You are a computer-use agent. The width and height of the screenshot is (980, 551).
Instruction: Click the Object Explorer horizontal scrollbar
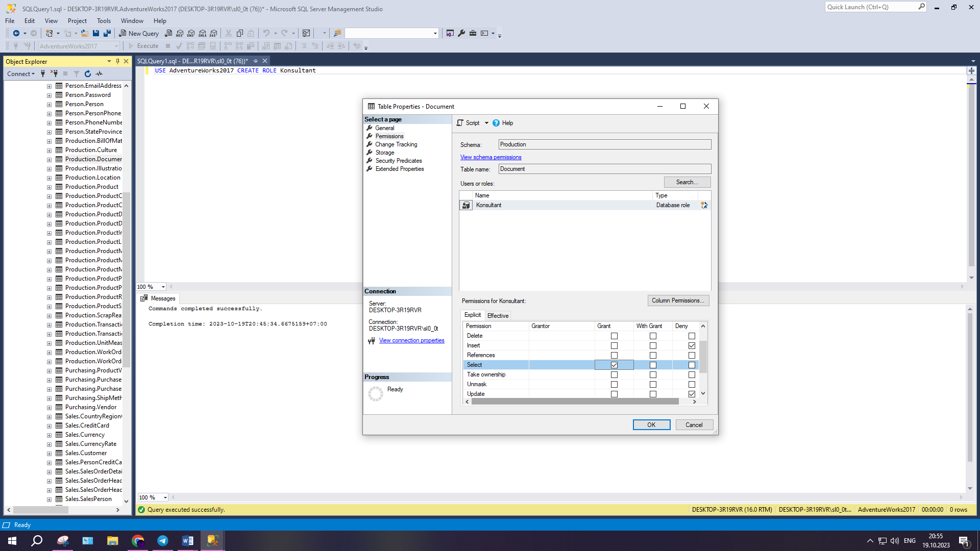(40, 510)
